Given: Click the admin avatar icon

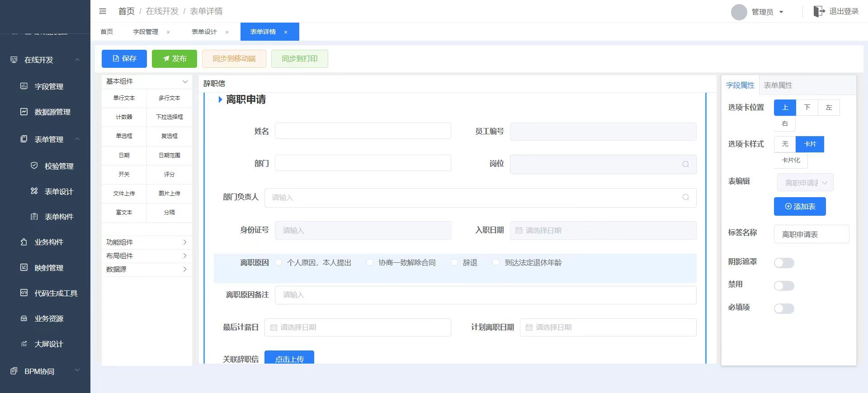Looking at the screenshot, I should click(739, 12).
